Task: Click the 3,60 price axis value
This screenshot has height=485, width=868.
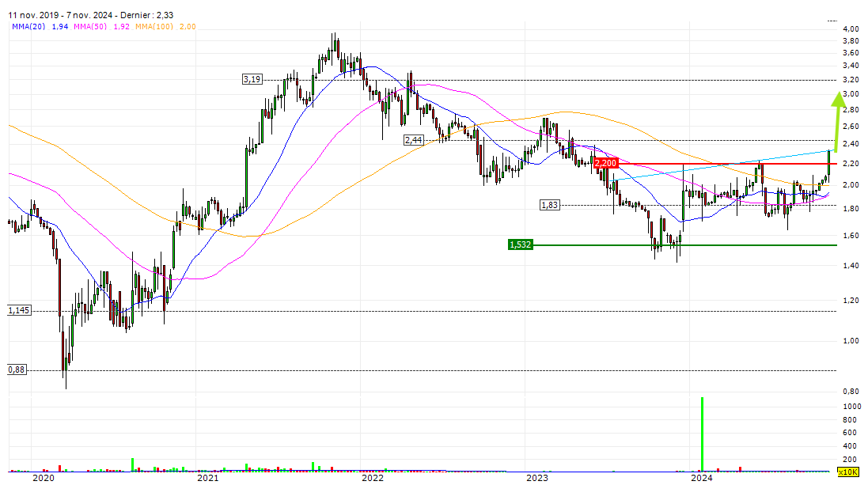Action: click(x=851, y=53)
